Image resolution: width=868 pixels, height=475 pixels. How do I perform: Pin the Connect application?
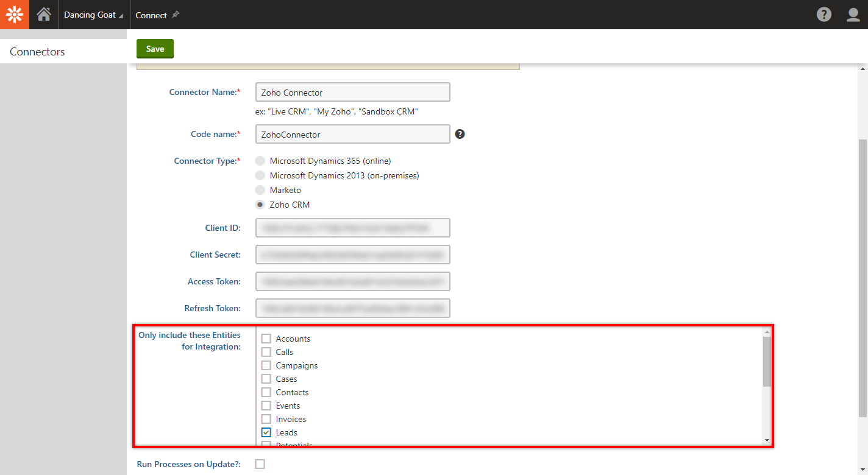tap(176, 15)
